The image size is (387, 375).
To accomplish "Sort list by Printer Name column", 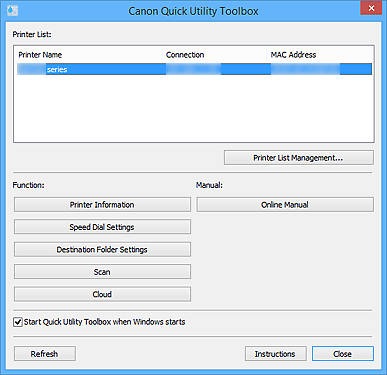I will click(x=89, y=55).
